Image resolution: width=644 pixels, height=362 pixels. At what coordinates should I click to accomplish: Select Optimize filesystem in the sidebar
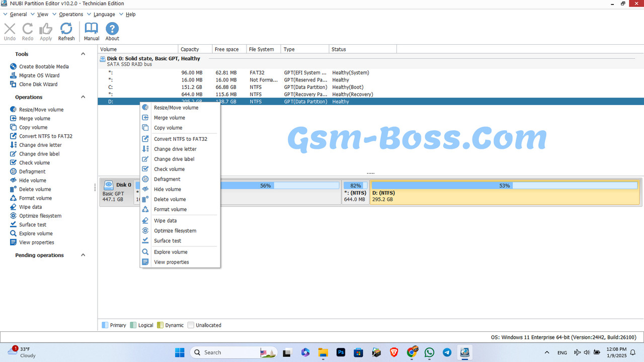(35, 216)
